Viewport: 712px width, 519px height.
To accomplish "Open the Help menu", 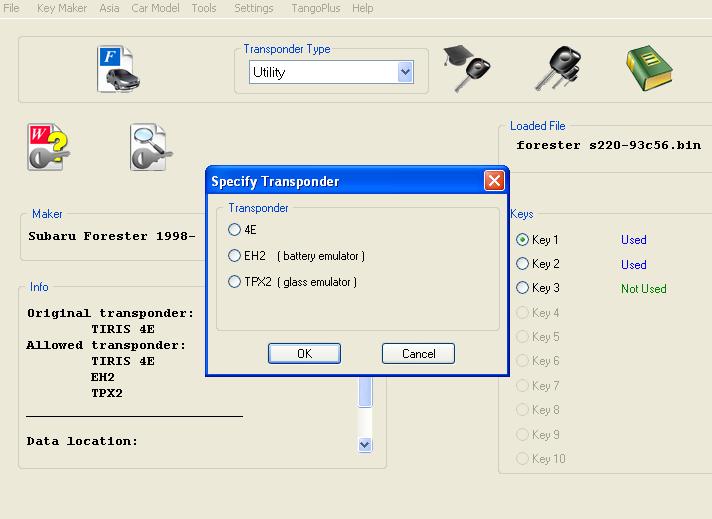I will pyautogui.click(x=362, y=8).
